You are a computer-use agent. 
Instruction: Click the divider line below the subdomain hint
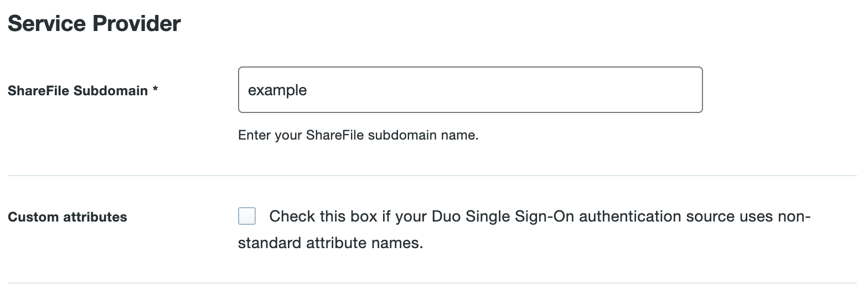(x=432, y=176)
